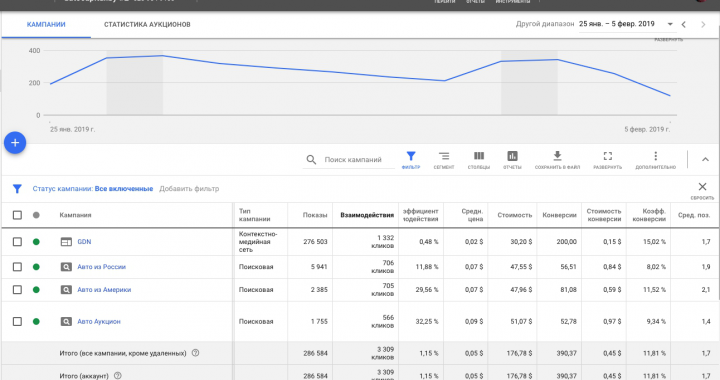Select all campaigns via header checkbox
720x380 pixels.
click(17, 215)
